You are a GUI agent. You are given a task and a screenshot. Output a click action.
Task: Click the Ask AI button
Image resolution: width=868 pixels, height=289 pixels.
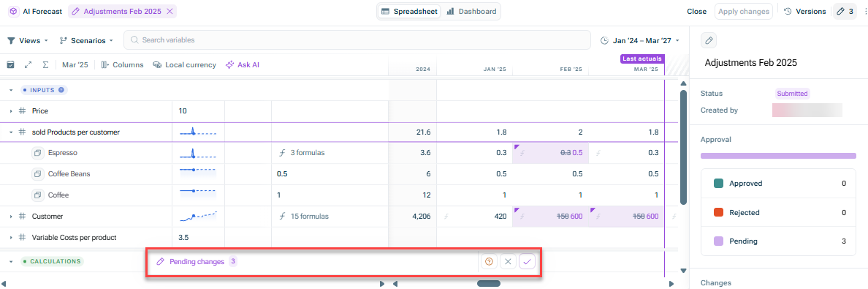[243, 65]
